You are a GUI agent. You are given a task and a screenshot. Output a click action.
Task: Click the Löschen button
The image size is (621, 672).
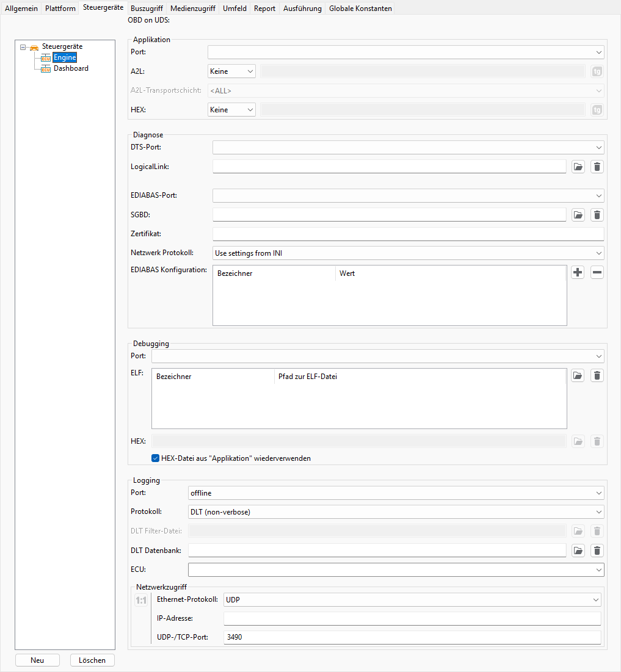[x=92, y=660]
